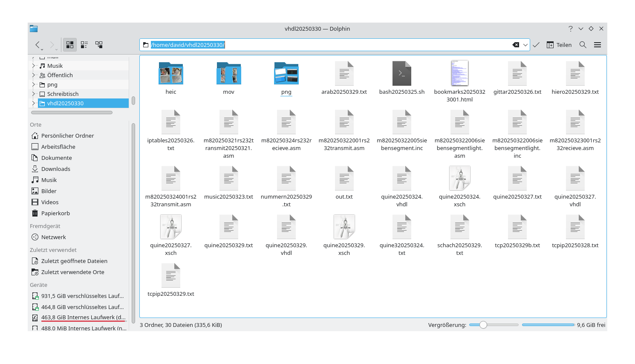Open the location bar history dropdown

pyautogui.click(x=525, y=44)
